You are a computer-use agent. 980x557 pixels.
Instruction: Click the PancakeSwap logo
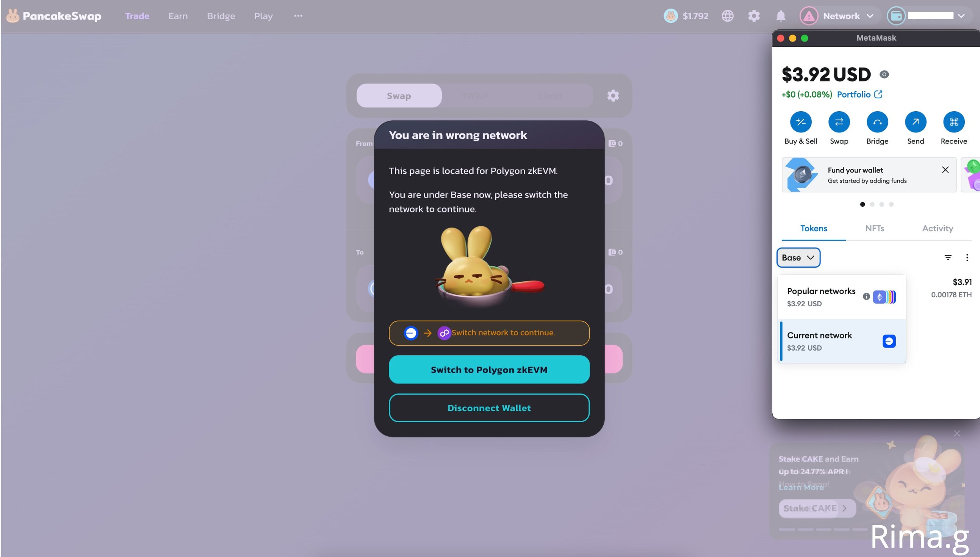pyautogui.click(x=54, y=16)
